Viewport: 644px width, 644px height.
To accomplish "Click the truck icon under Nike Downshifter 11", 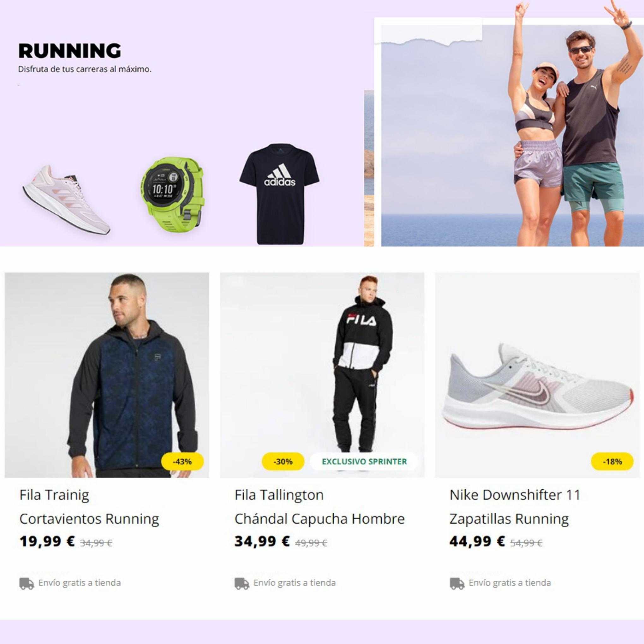I will (x=457, y=583).
